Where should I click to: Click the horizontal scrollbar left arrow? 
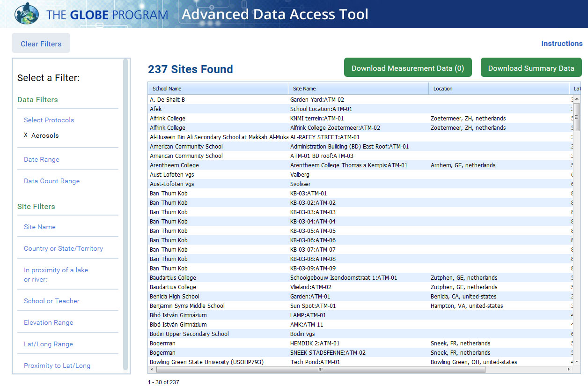pyautogui.click(x=151, y=370)
